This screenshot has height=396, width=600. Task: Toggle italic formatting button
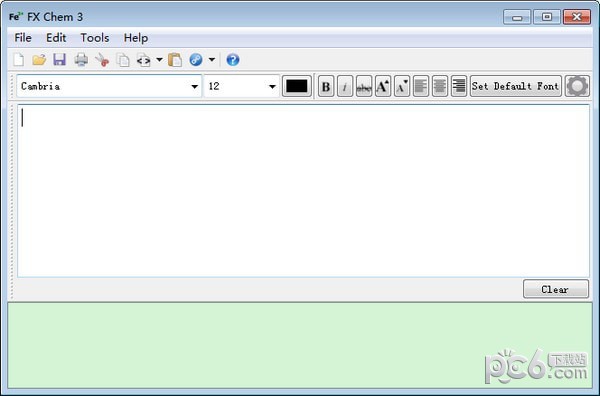(345, 86)
